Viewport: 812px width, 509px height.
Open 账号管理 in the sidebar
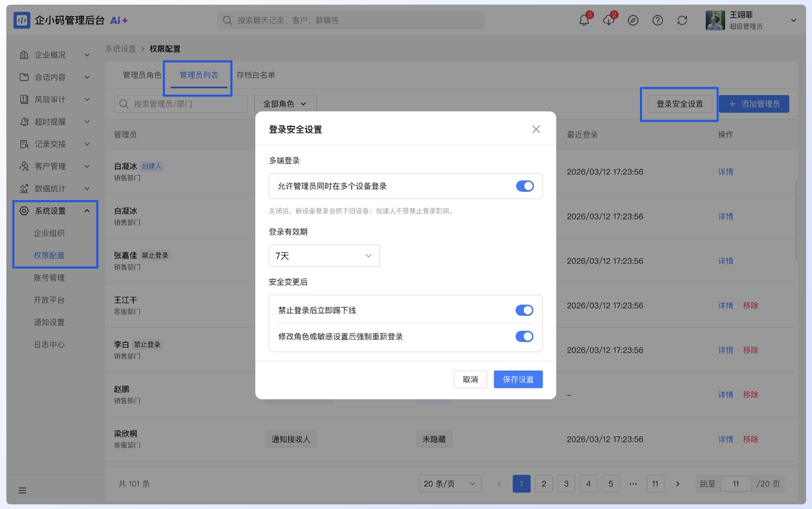click(x=49, y=278)
